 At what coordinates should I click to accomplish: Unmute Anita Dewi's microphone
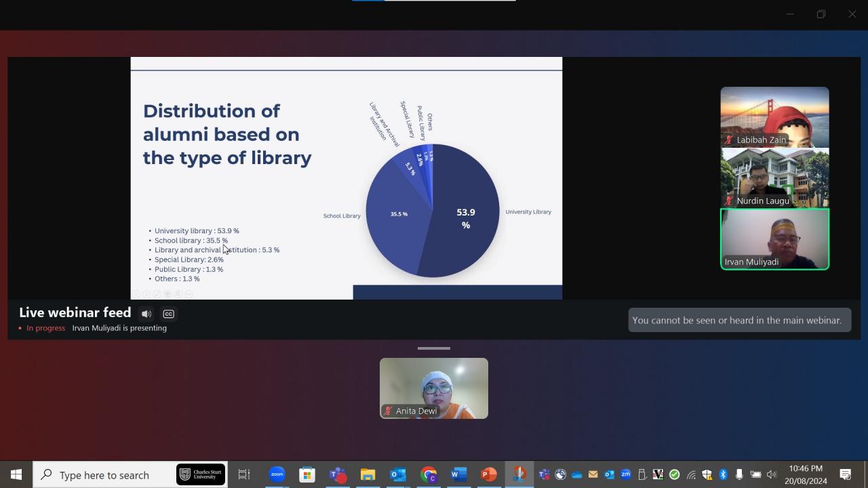(388, 411)
